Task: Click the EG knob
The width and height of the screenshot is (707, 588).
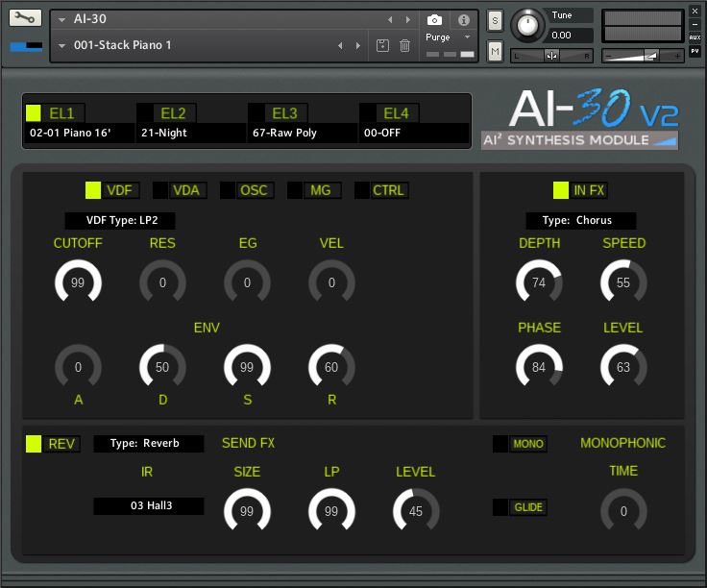Action: coord(247,282)
